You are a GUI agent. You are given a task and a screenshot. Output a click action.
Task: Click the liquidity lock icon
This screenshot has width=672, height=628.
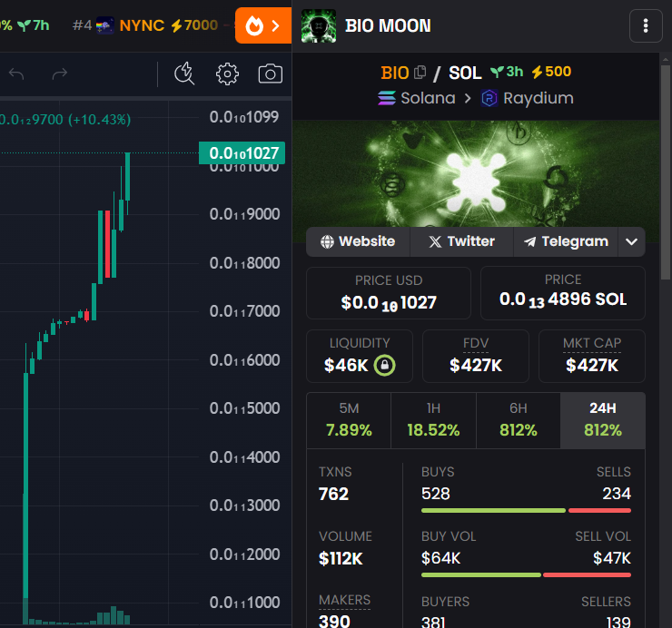pyautogui.click(x=384, y=366)
